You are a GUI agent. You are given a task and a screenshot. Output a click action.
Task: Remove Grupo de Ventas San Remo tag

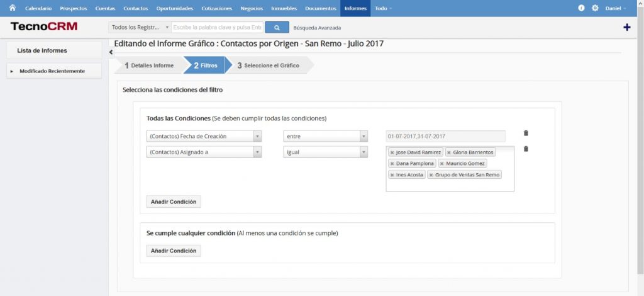click(x=431, y=175)
